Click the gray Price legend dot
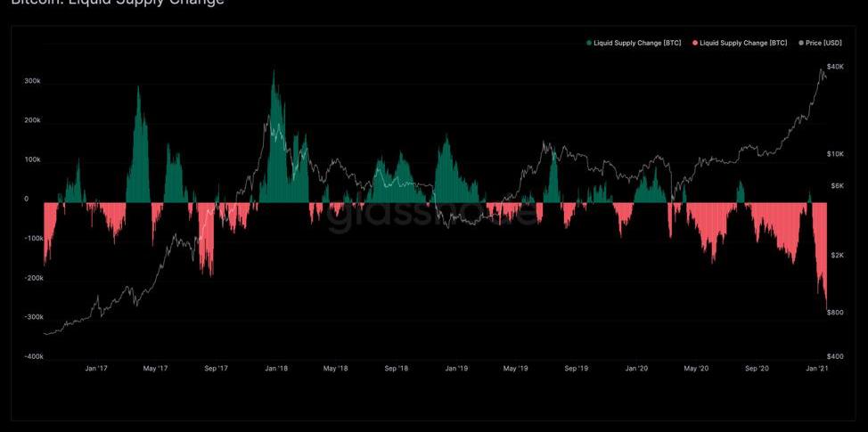Screen dimensions: 868x432 801,43
